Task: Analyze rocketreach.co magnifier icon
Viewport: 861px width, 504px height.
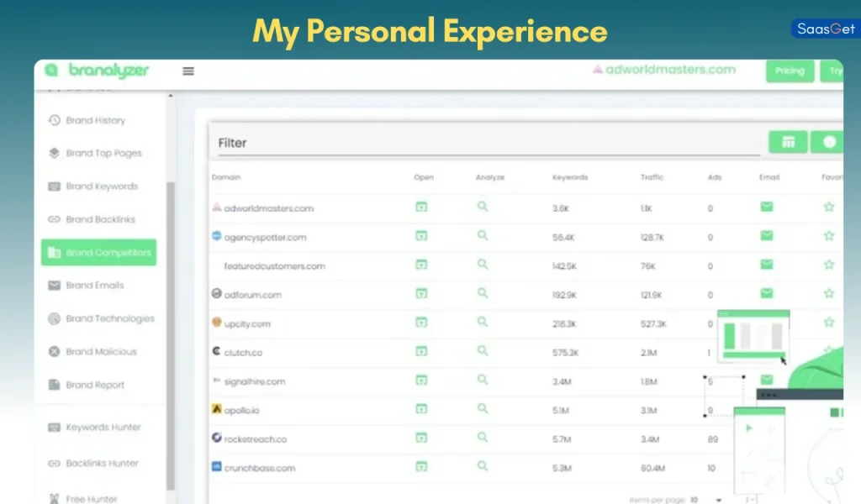Action: pyautogui.click(x=483, y=437)
